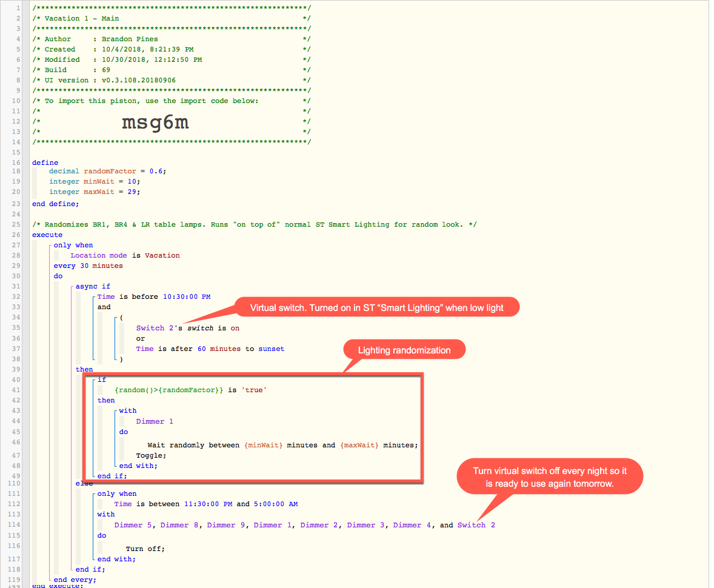Click the 'Vacation' mode value

tap(162, 256)
